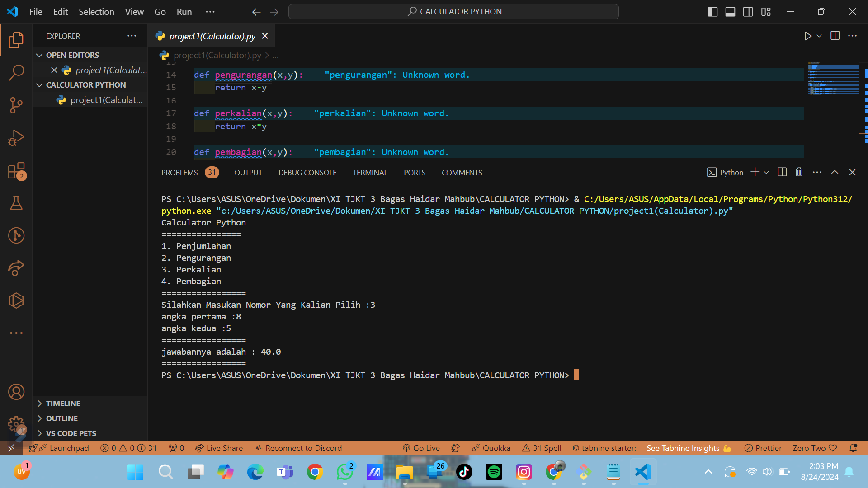Switch to the PROBLEMS tab
Screen dimensions: 868x488
pos(179,173)
